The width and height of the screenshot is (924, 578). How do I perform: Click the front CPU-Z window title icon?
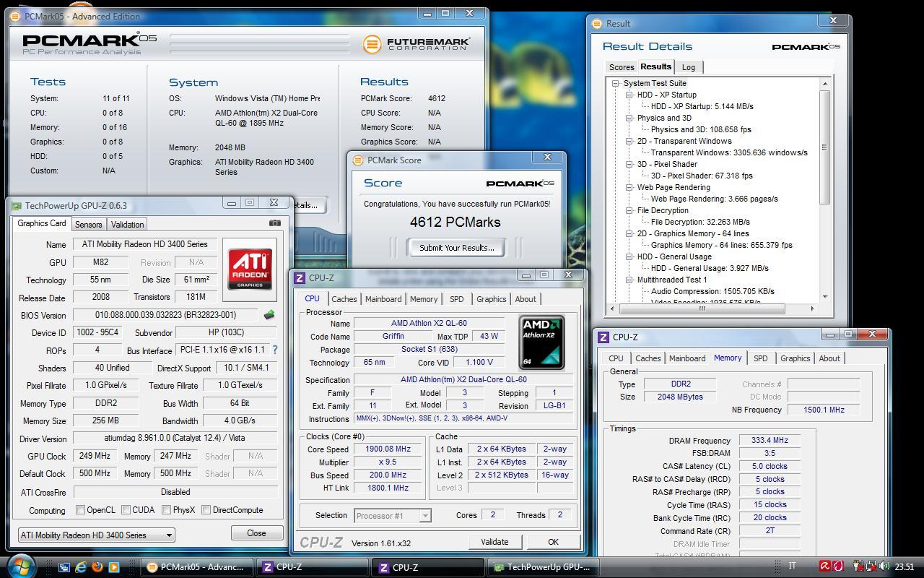[300, 277]
